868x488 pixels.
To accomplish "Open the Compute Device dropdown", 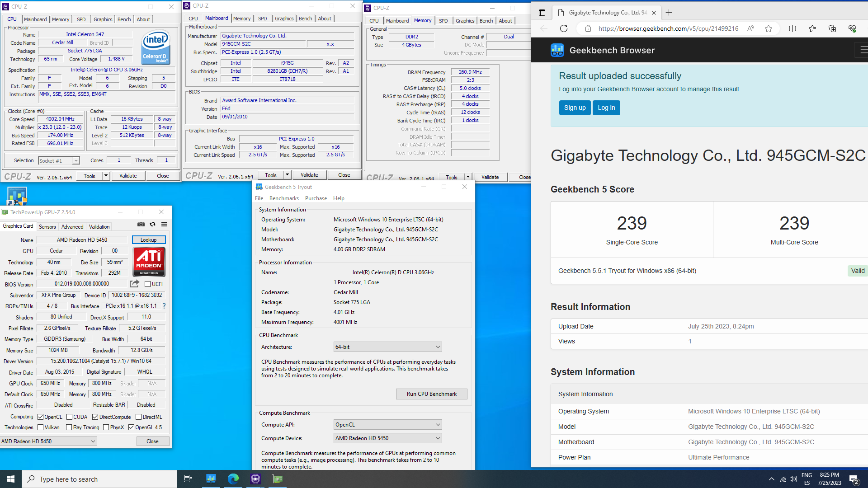I will [387, 438].
